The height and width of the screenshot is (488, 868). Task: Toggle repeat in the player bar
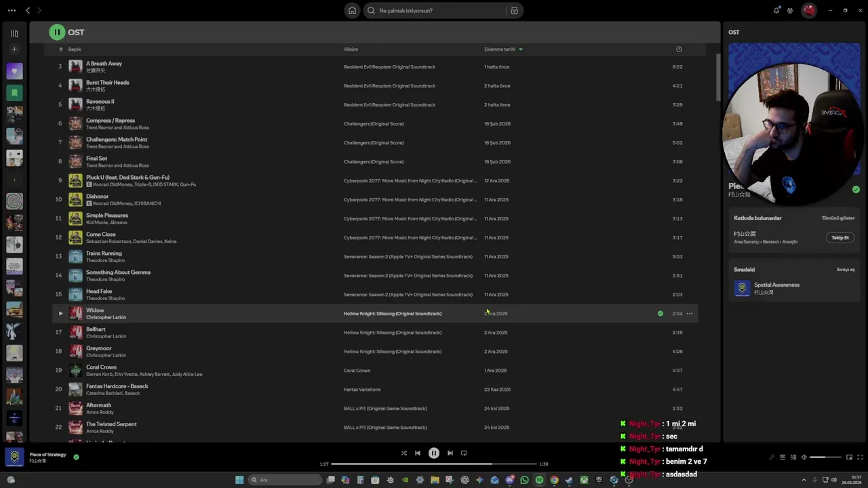pos(464,453)
